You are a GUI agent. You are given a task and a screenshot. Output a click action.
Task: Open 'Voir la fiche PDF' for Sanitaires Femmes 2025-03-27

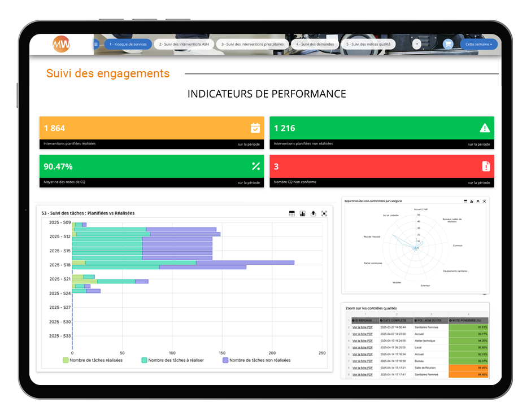[x=362, y=327]
